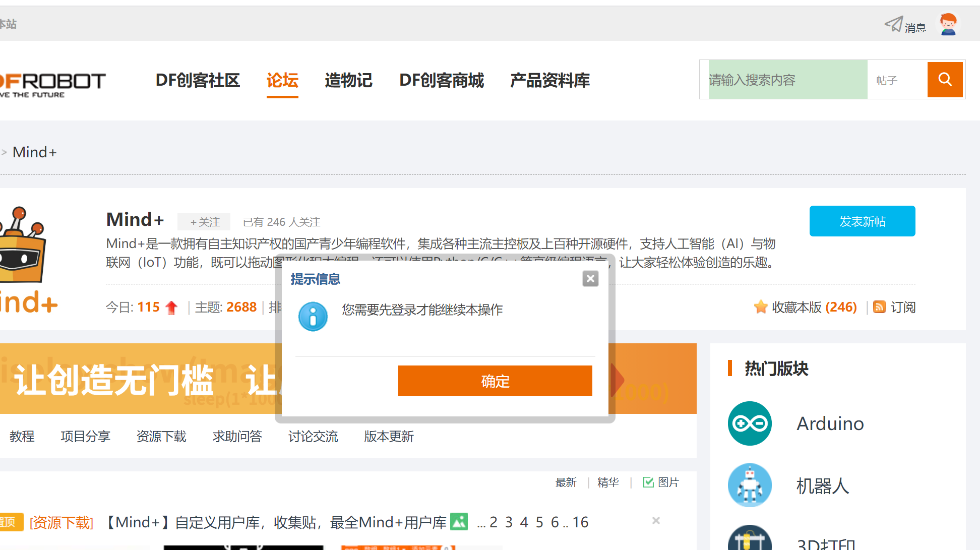
Task: Close the 提示信息 dialog with X
Action: click(590, 279)
